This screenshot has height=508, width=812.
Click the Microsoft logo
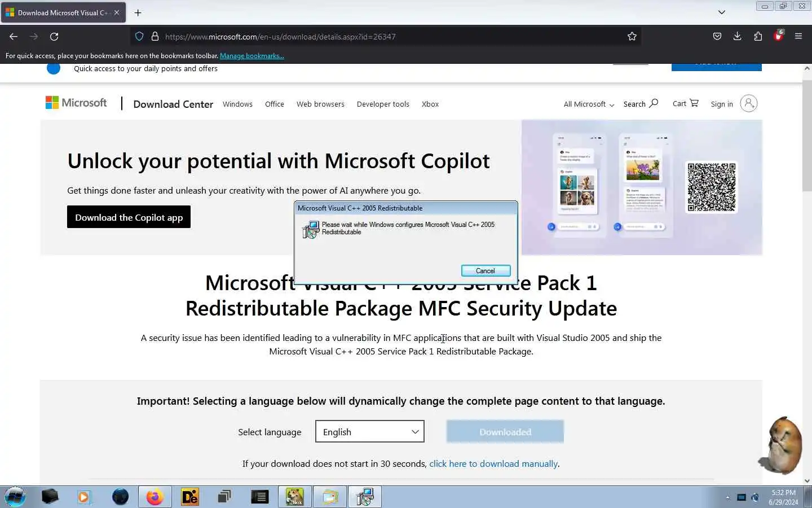tap(76, 103)
